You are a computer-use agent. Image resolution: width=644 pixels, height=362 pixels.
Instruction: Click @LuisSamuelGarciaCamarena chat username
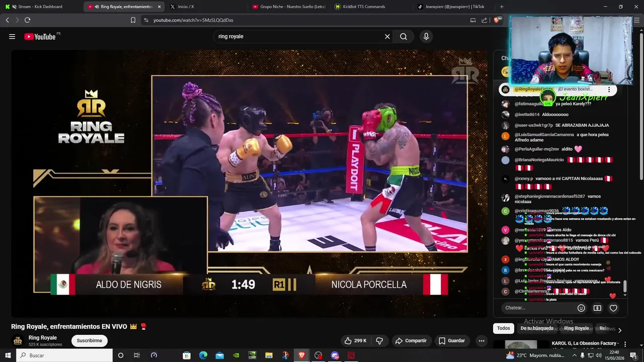(x=544, y=135)
